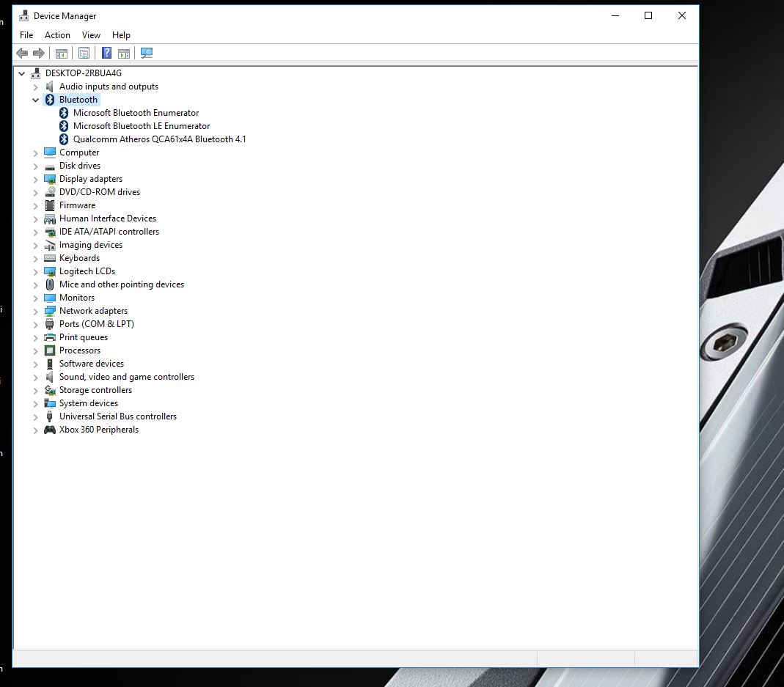Select the Network adapters label
Screen dimensions: 784x687
[93, 311]
